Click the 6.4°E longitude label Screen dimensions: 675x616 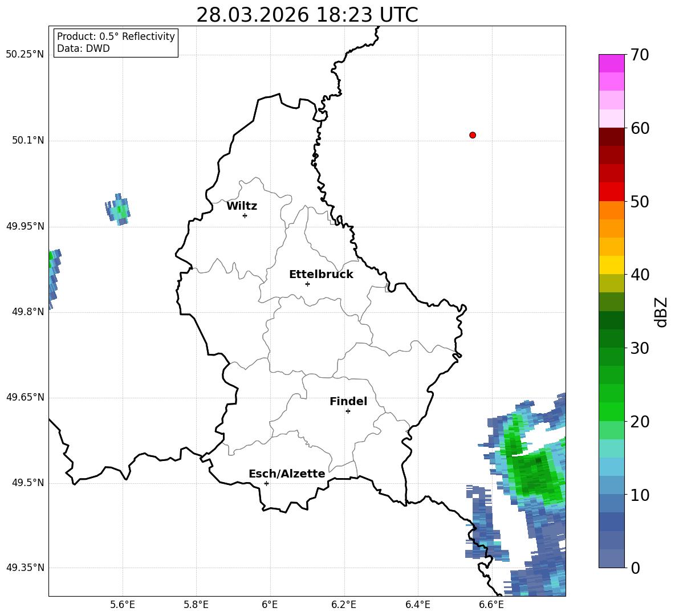point(417,605)
